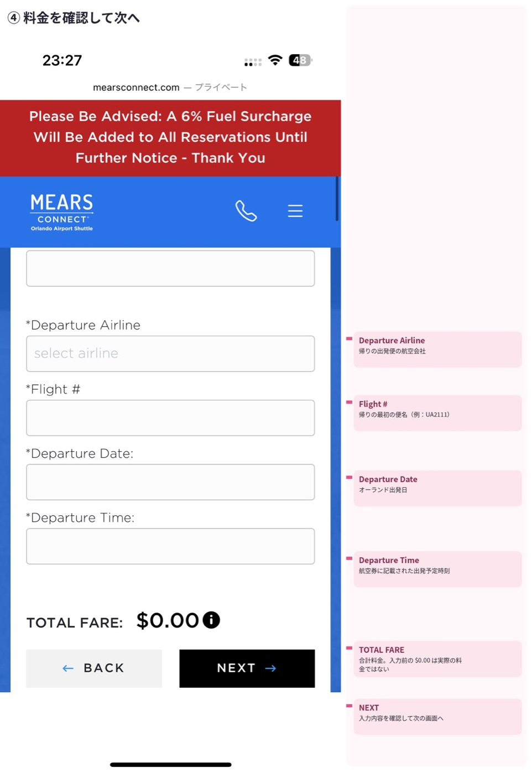Viewport: 532px width, 774px height.
Task: Tap the battery indicator icon
Action: [300, 60]
